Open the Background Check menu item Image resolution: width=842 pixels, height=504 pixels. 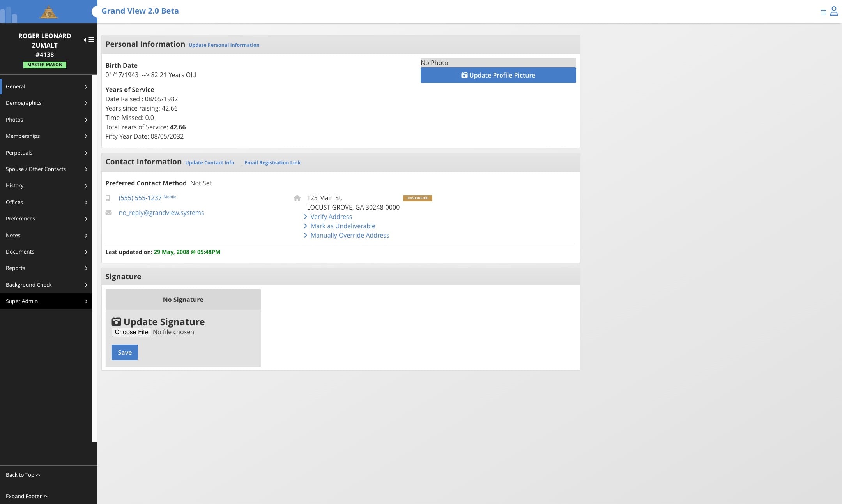pyautogui.click(x=46, y=285)
